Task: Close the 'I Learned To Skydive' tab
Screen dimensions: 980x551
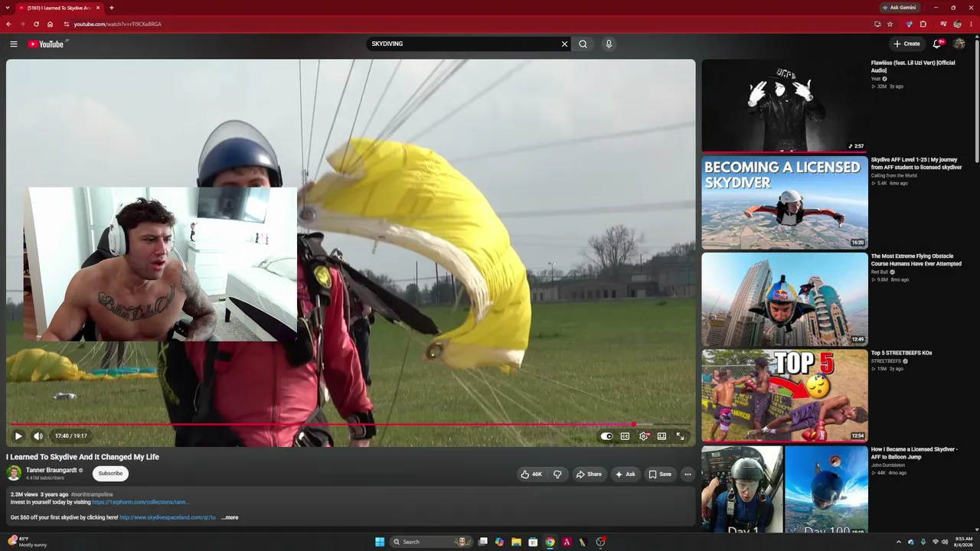Action: point(98,8)
